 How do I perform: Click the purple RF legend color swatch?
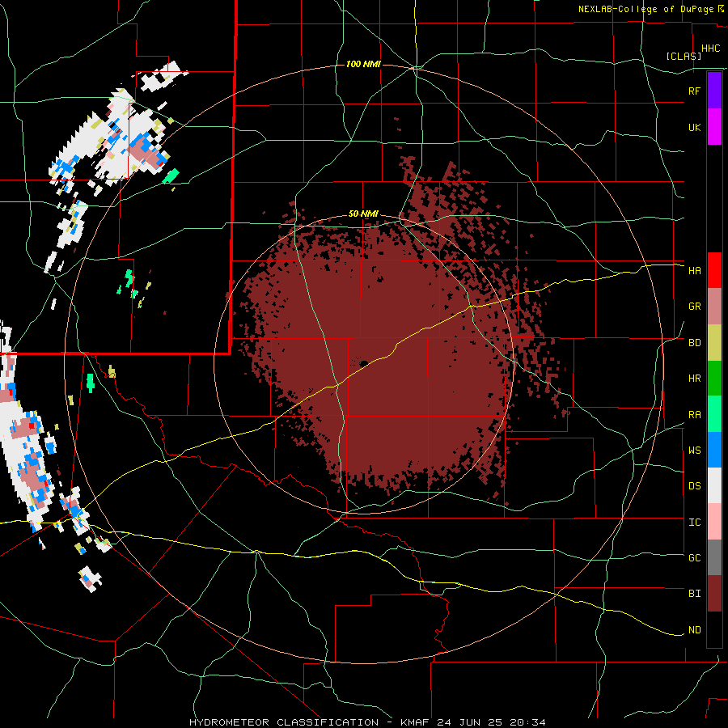click(x=714, y=91)
